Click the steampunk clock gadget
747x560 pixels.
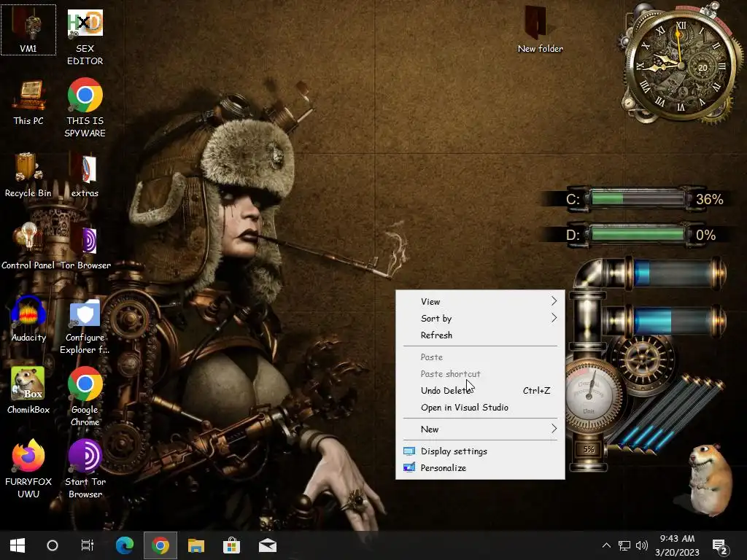pos(681,64)
